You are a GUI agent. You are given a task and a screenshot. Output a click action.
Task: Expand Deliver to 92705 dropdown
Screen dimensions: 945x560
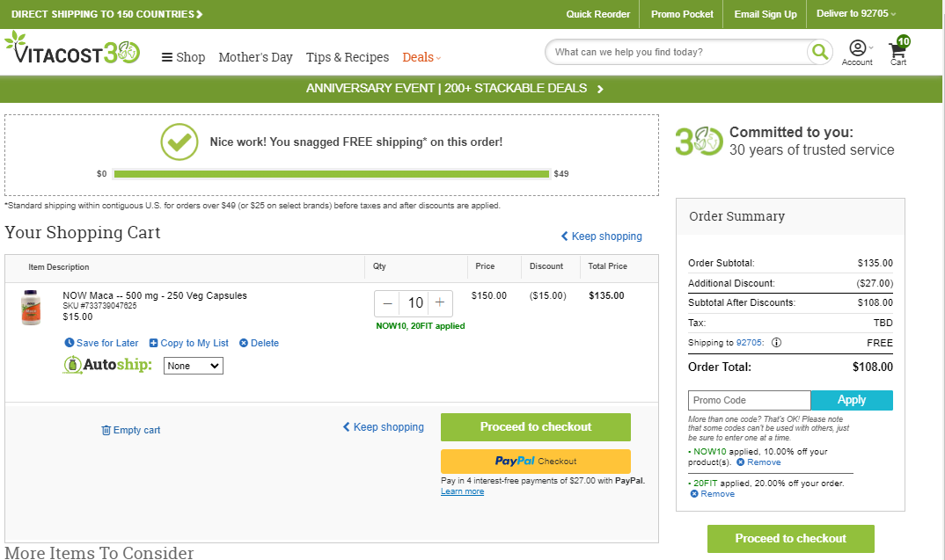tap(856, 13)
